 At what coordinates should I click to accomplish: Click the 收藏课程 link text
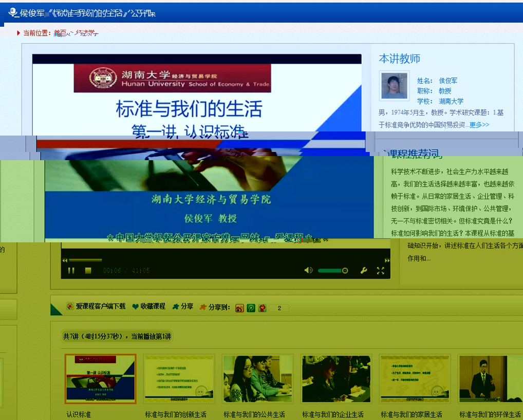(x=153, y=307)
